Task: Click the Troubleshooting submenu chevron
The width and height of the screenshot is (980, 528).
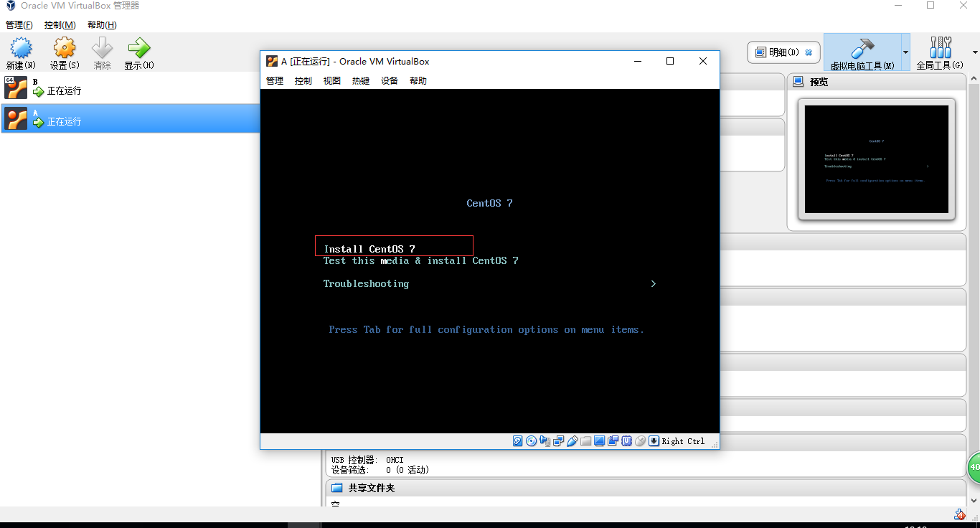Action: pyautogui.click(x=654, y=283)
